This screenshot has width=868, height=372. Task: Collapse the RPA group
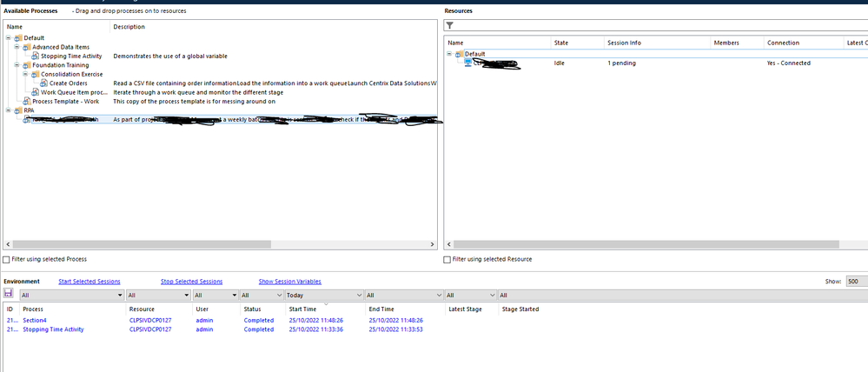[x=9, y=110]
